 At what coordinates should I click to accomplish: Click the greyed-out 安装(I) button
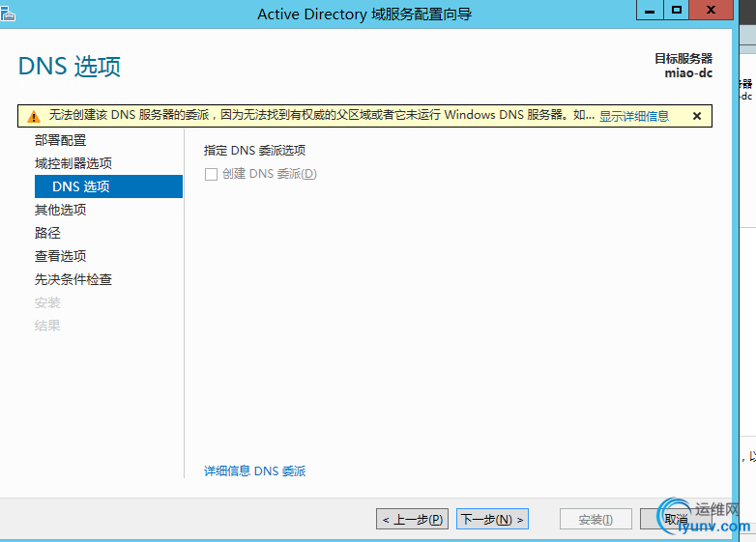click(596, 520)
